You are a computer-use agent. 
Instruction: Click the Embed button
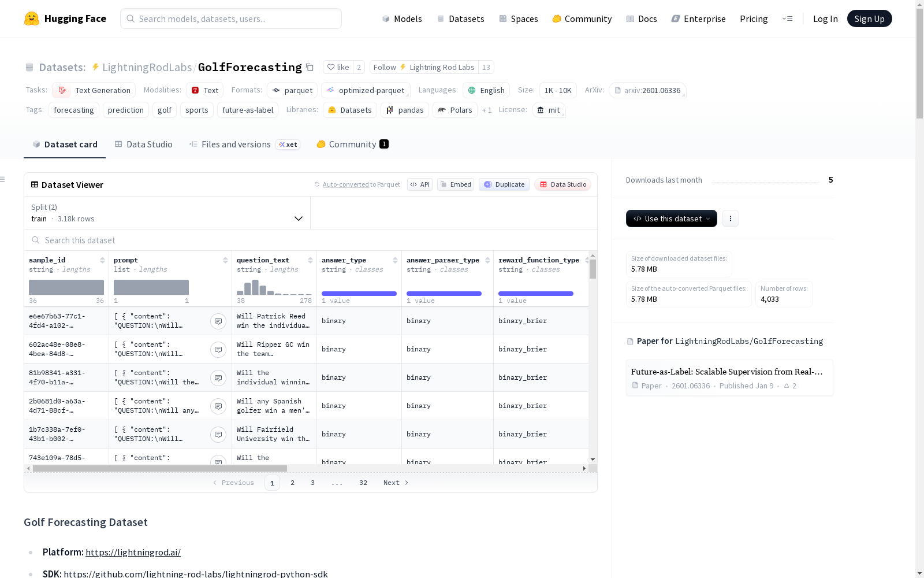coord(456,184)
